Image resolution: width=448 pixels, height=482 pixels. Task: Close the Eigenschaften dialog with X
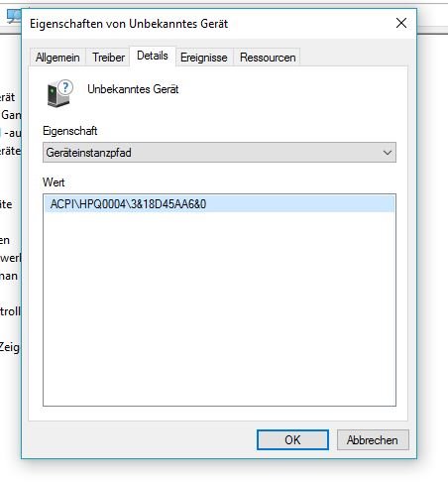401,23
